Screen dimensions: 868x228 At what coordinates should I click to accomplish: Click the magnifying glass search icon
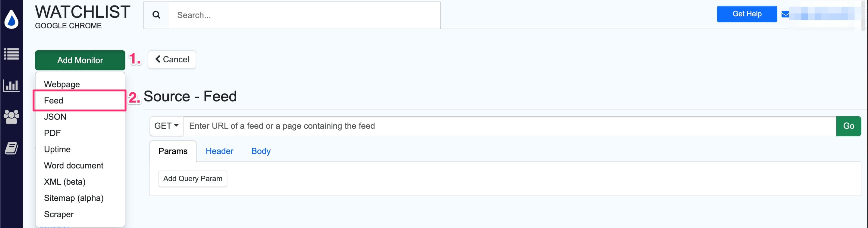coord(156,15)
